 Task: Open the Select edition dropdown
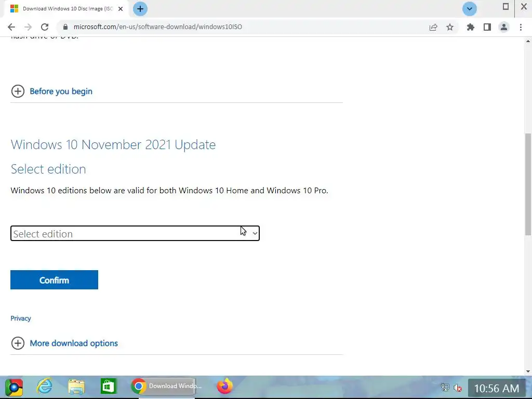pyautogui.click(x=135, y=233)
